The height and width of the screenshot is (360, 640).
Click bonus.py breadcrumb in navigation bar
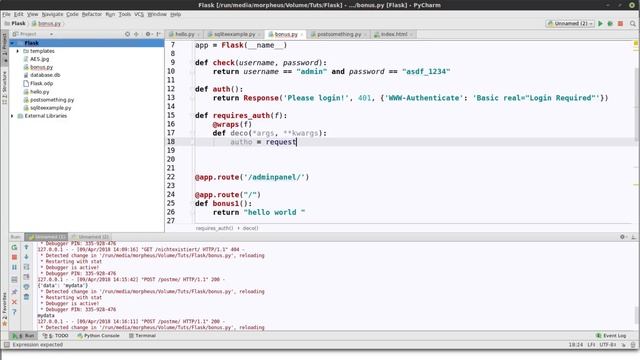(x=46, y=24)
